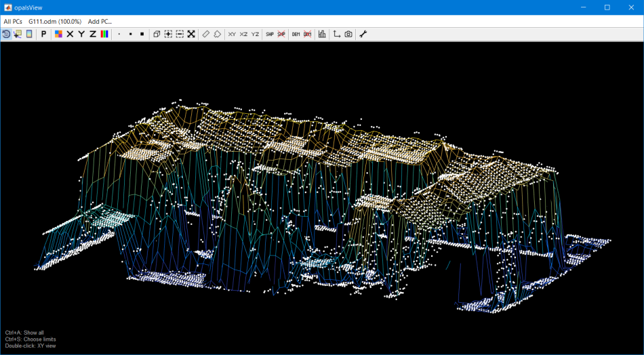Select color by Z coordinate

93,34
